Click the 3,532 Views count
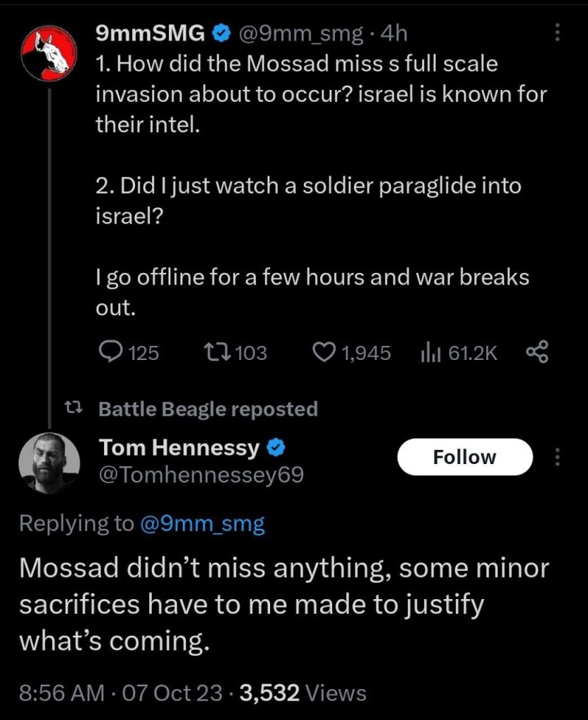The height and width of the screenshot is (720, 588). (x=303, y=693)
